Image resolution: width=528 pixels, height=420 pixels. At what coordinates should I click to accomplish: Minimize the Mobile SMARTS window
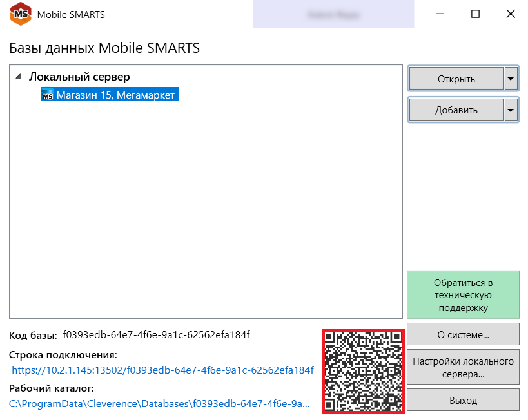coord(440,14)
